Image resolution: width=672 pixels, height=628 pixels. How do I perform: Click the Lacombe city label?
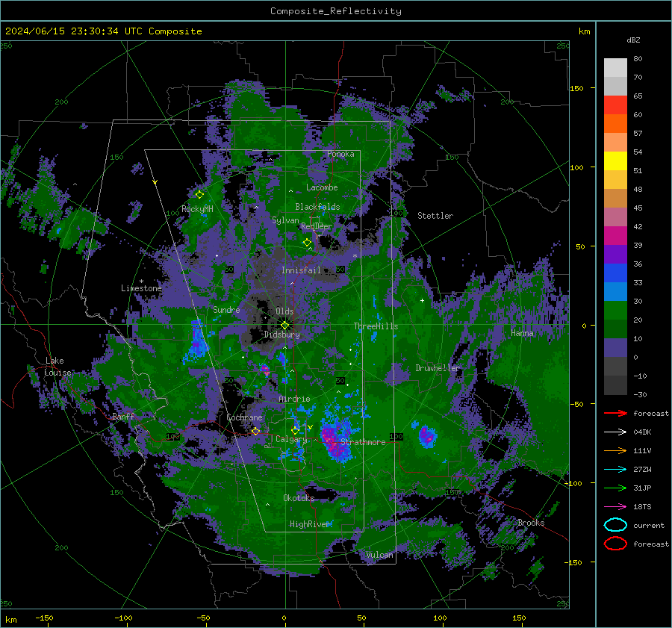pyautogui.click(x=322, y=187)
